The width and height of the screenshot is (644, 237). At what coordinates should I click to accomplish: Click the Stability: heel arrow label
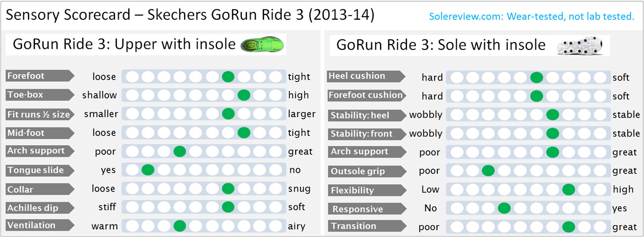click(x=367, y=114)
